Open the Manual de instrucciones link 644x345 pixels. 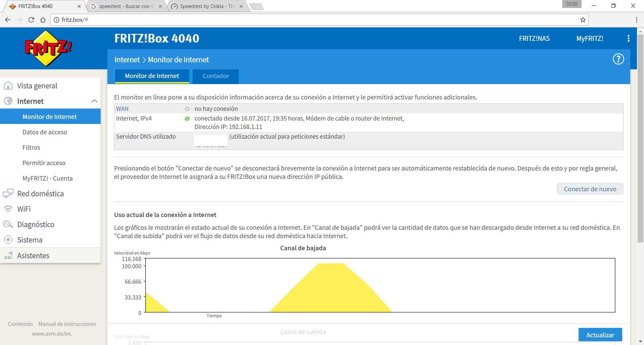67,324
